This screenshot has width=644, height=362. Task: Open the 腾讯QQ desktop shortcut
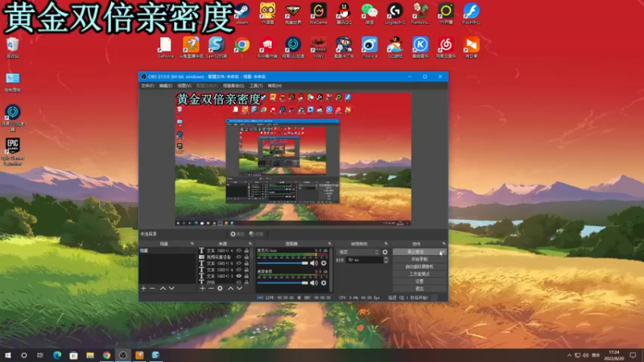[x=344, y=14]
